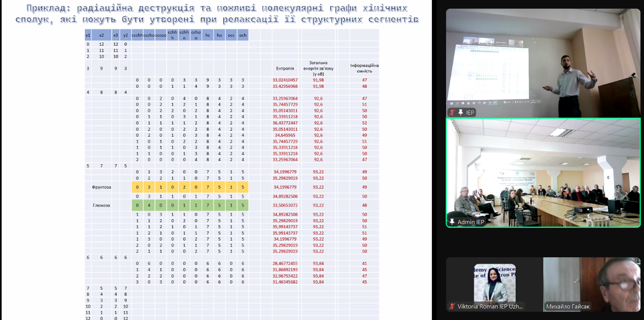Screen dimensions: 644x320
Task: Click entropy value 33,02410457
Action: coord(285,80)
